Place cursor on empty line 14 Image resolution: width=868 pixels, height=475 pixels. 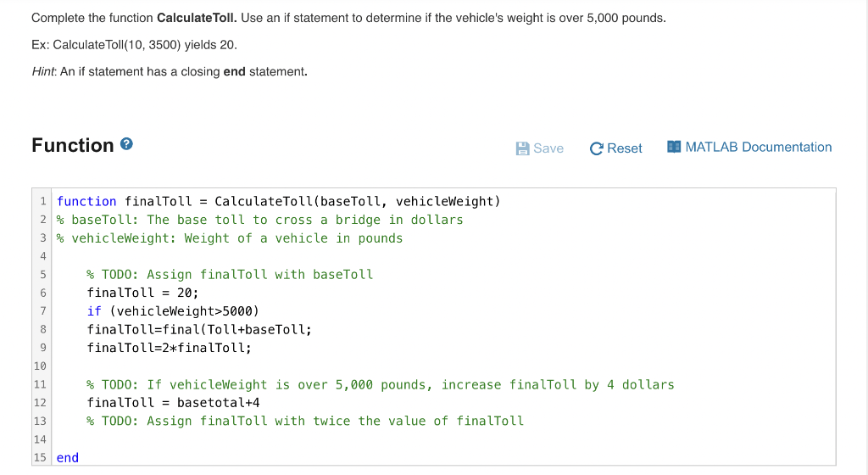pyautogui.click(x=442, y=439)
